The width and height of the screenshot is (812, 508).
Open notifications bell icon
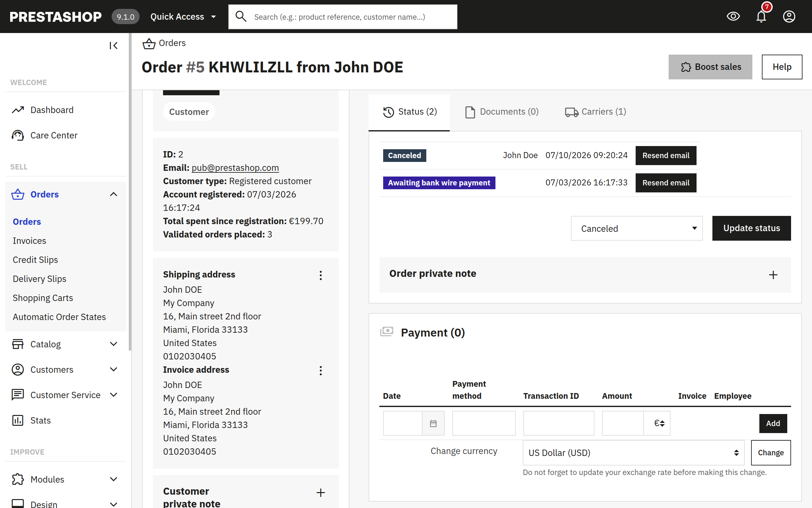pyautogui.click(x=761, y=16)
